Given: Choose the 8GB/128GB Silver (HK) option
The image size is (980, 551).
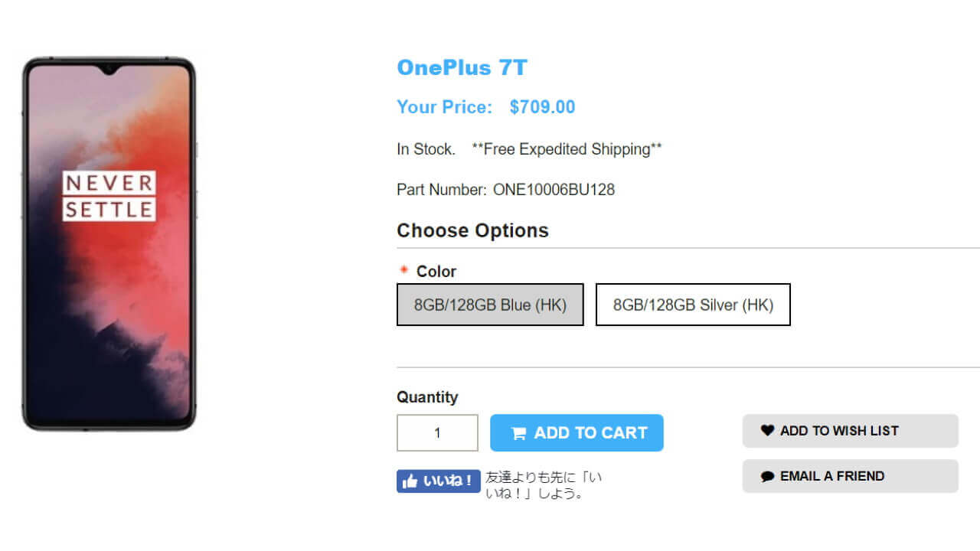Looking at the screenshot, I should click(693, 305).
